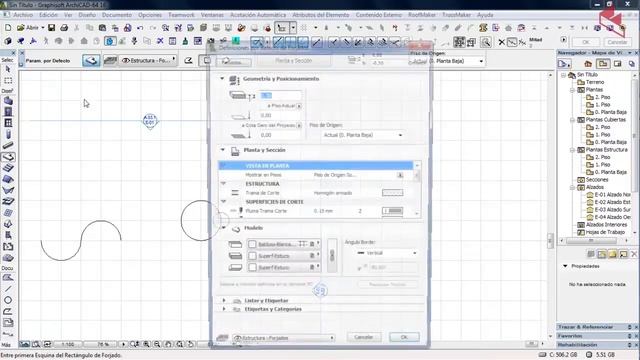Open the Edición menu
The image size is (640, 360).
point(48,15)
